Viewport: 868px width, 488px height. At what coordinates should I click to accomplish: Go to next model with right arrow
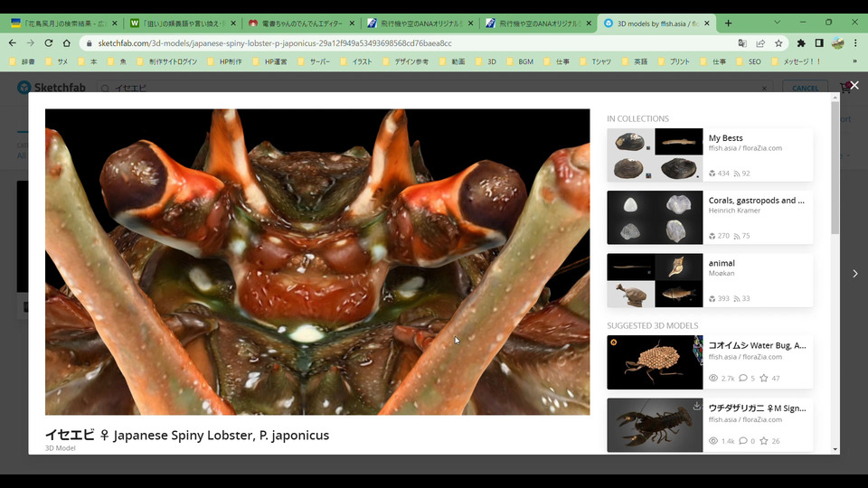(x=854, y=273)
